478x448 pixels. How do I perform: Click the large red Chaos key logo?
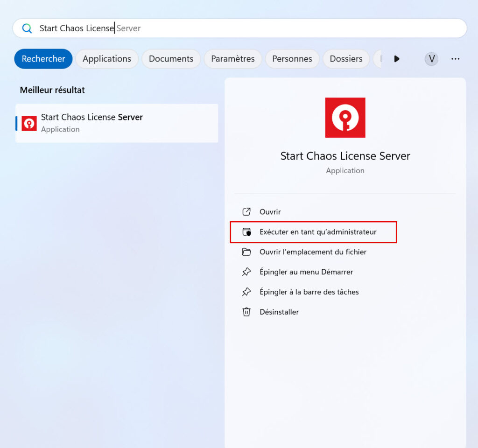[345, 118]
